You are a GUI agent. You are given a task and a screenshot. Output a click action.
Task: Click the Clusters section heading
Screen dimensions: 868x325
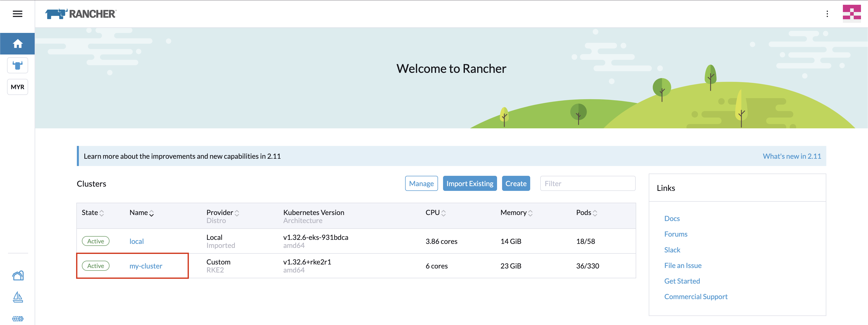91,184
